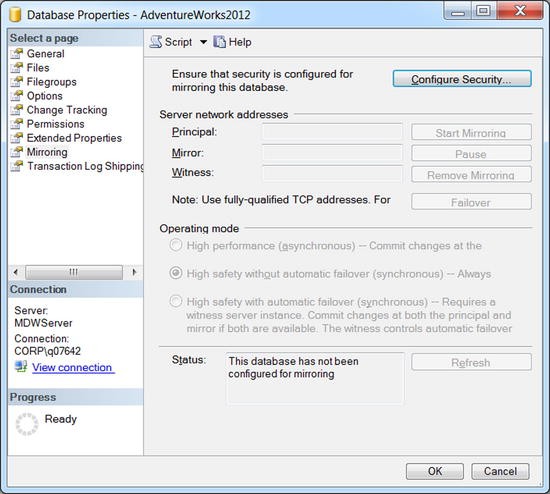
Task: Select High safety with automatic failover option
Action: coord(176,301)
